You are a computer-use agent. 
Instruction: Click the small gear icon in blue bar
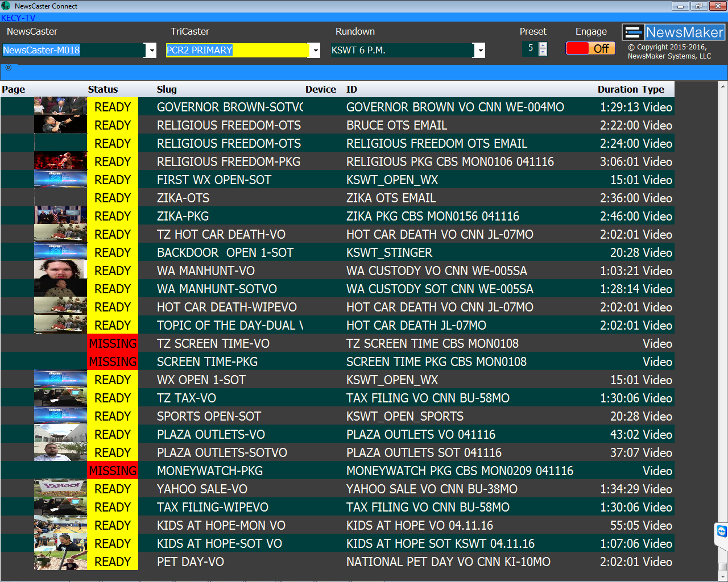9,68
